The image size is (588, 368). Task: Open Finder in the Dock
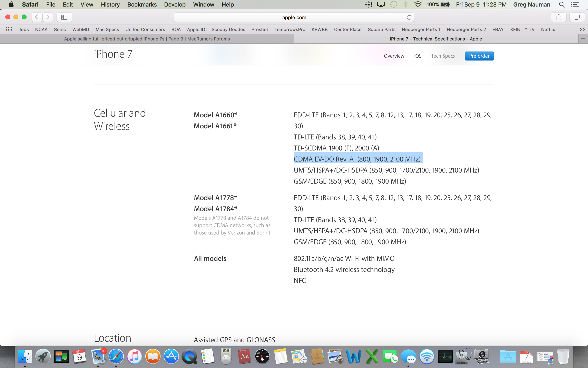coord(25,356)
